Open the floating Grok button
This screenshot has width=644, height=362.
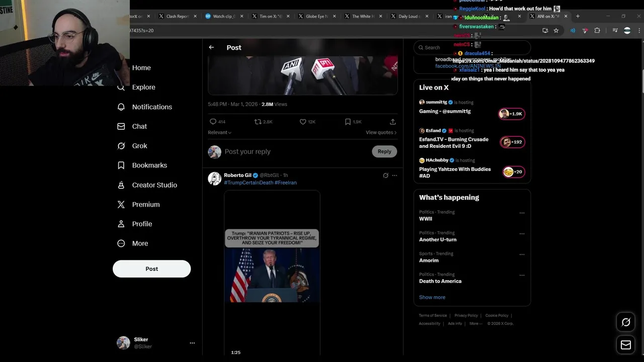(626, 322)
